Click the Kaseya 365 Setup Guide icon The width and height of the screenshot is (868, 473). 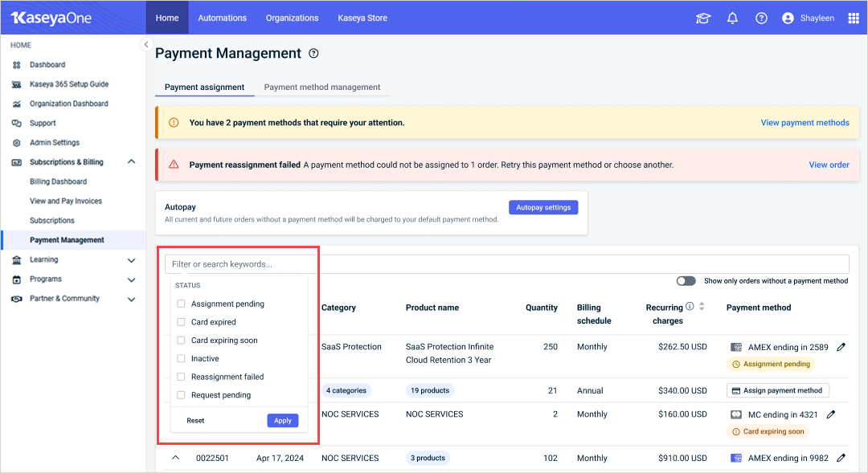(x=17, y=84)
